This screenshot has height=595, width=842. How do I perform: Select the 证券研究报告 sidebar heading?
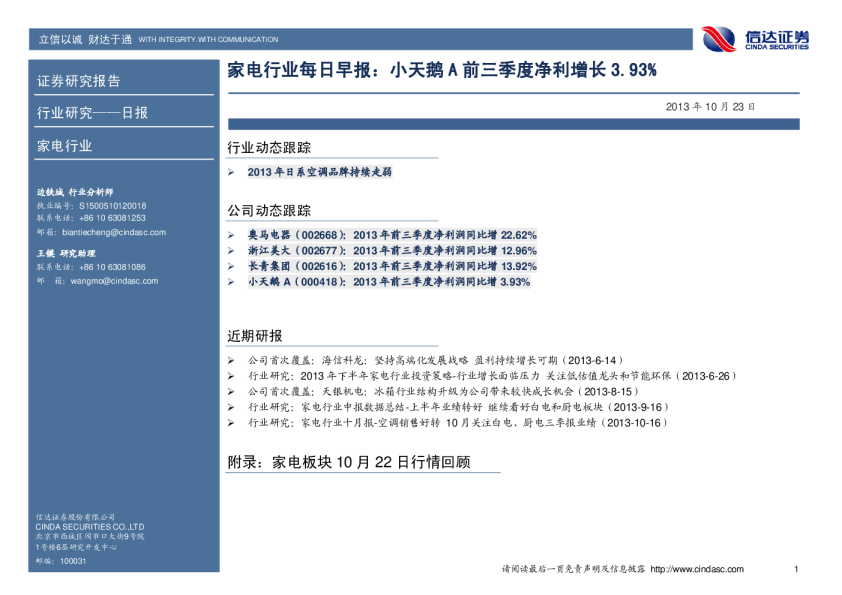click(79, 81)
